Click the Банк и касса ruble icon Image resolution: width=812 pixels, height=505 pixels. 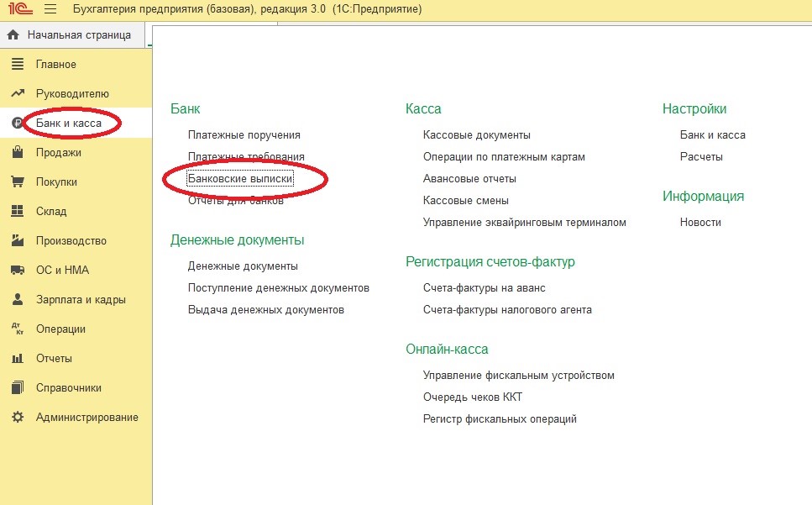(x=18, y=124)
